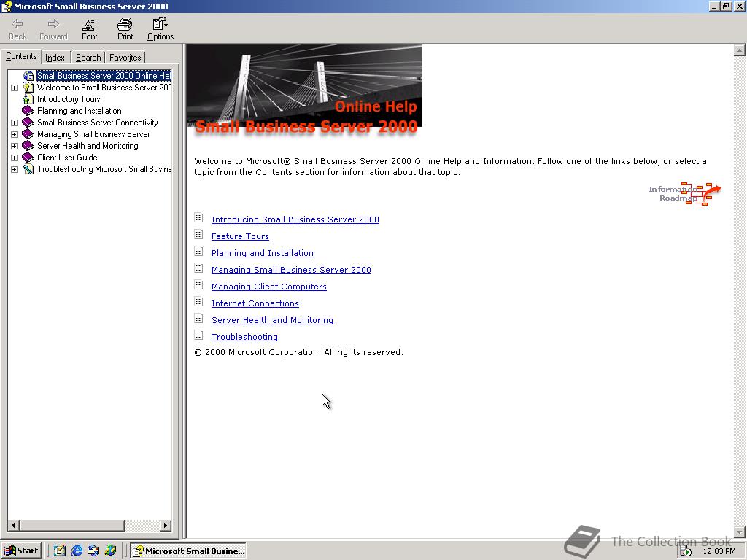Select Server Health and Monitoring tree item

pyautogui.click(x=88, y=146)
